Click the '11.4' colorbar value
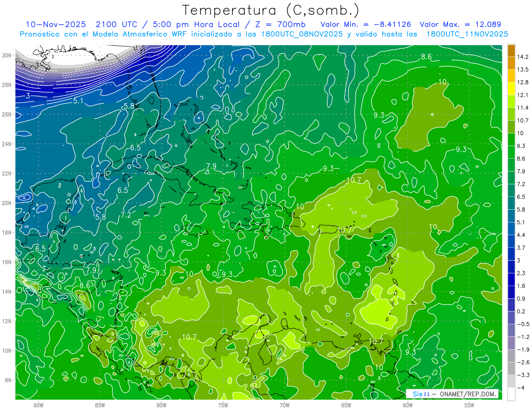Image resolution: width=532 pixels, height=411 pixels. (x=523, y=108)
